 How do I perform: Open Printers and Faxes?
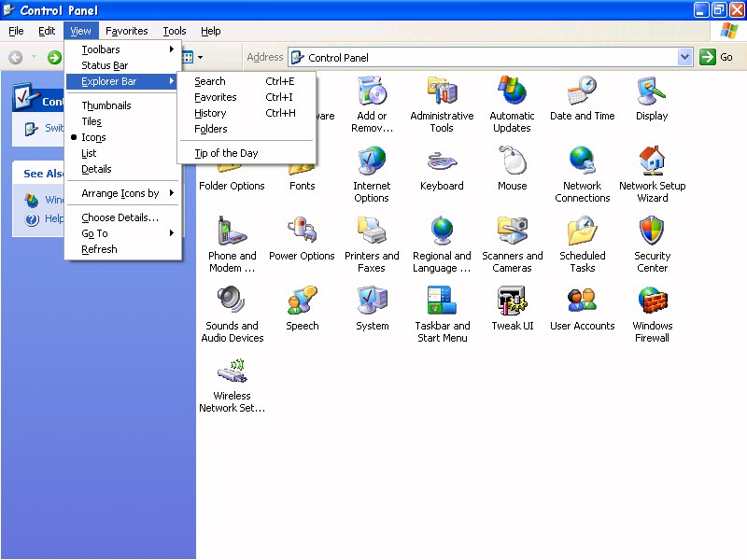pyautogui.click(x=372, y=245)
